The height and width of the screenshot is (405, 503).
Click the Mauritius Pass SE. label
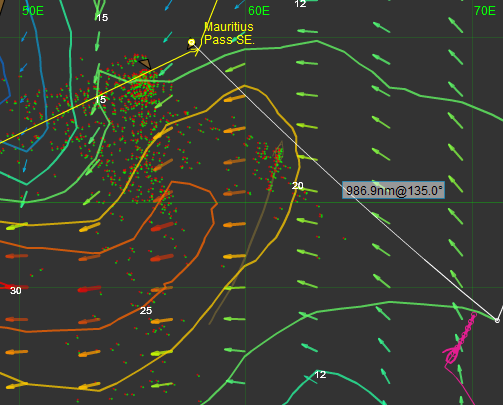pos(229,33)
